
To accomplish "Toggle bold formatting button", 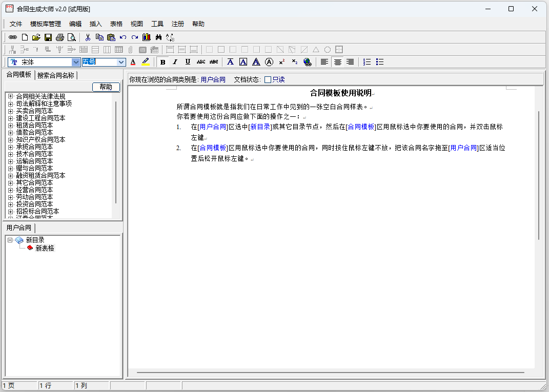I will pos(162,62).
